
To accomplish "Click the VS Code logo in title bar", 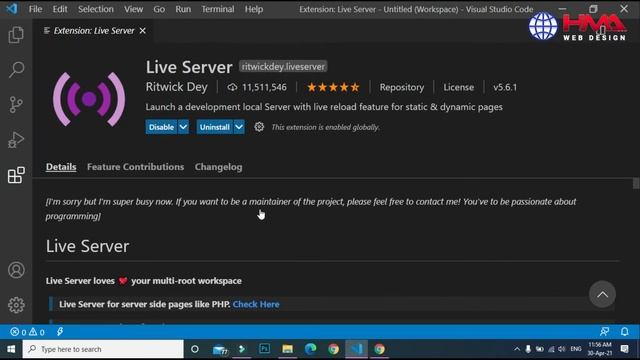I will [12, 9].
